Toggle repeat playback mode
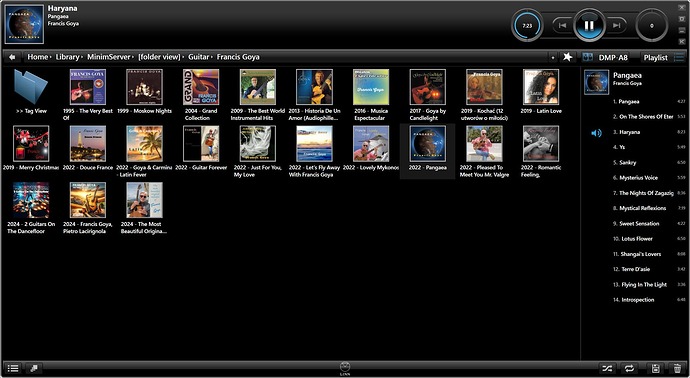This screenshot has height=378, width=690. click(630, 368)
